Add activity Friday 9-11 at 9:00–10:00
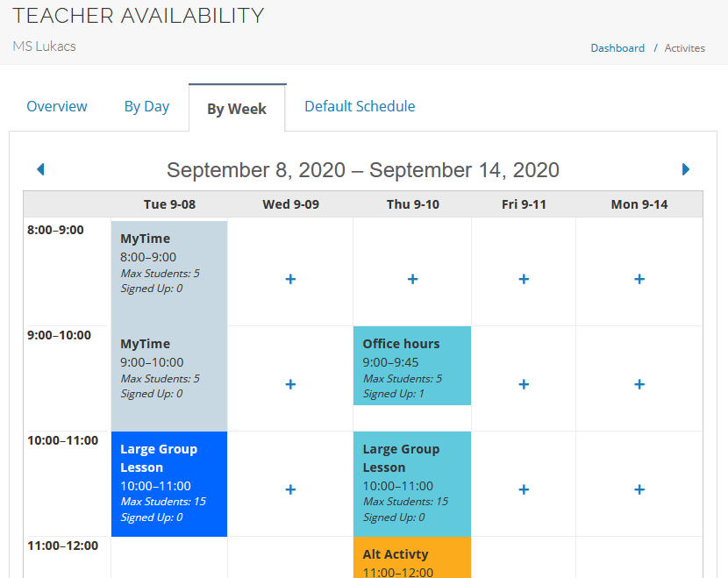Image resolution: width=728 pixels, height=578 pixels. [x=524, y=384]
